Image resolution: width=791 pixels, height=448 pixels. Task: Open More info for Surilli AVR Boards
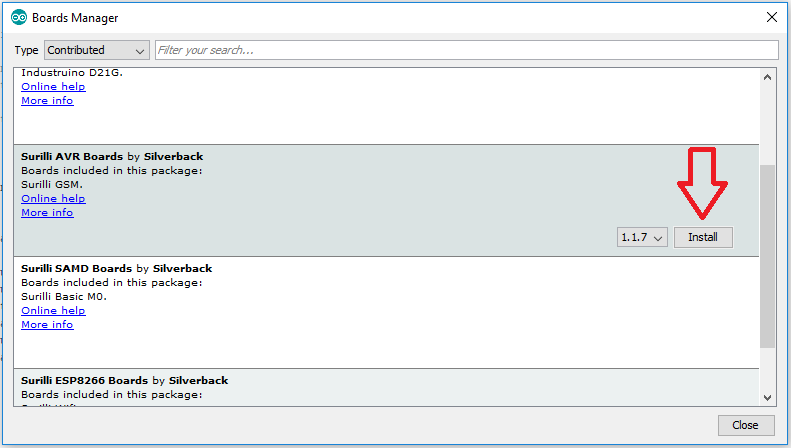pos(47,213)
